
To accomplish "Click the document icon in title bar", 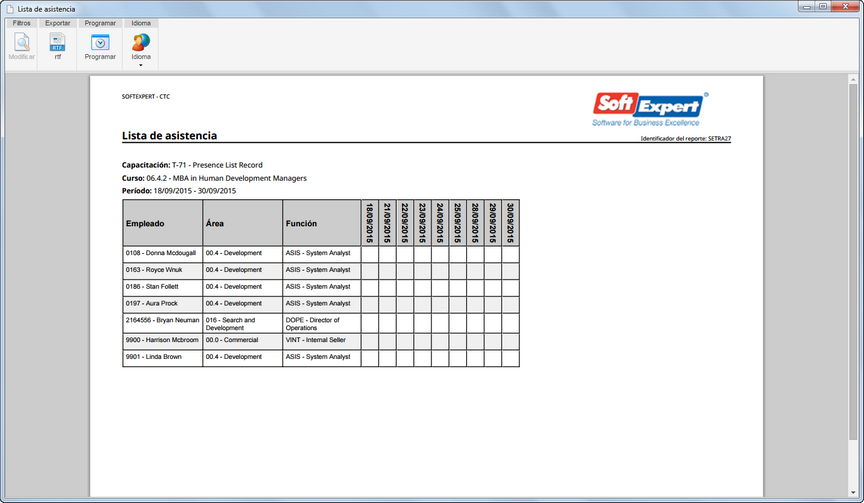I will coord(10,9).
